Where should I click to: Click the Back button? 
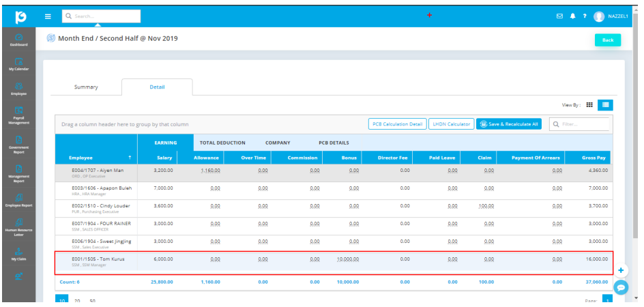607,40
